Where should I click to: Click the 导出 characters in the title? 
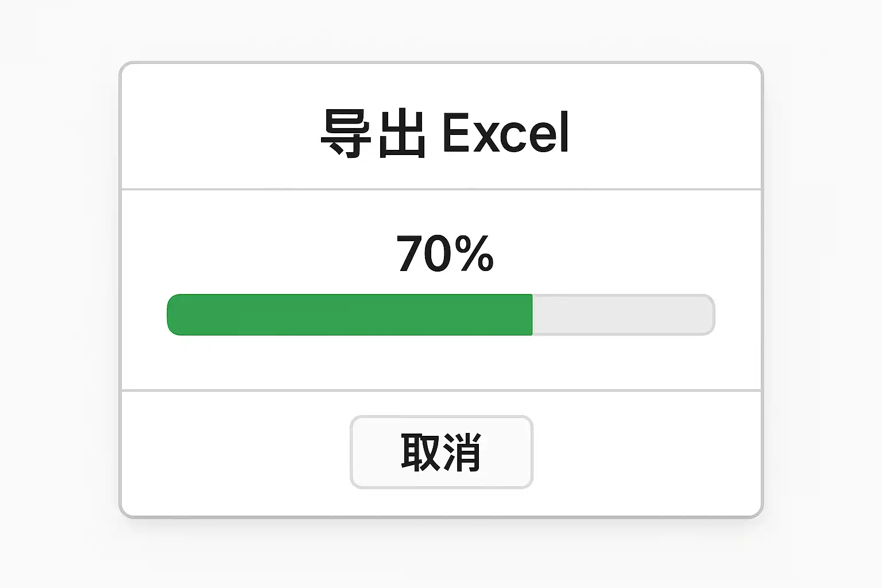click(373, 134)
